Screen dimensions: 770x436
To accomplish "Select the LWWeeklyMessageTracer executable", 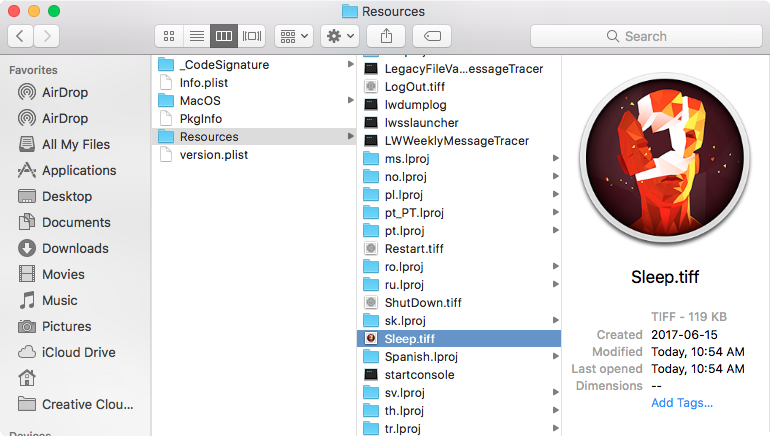I will tap(459, 141).
